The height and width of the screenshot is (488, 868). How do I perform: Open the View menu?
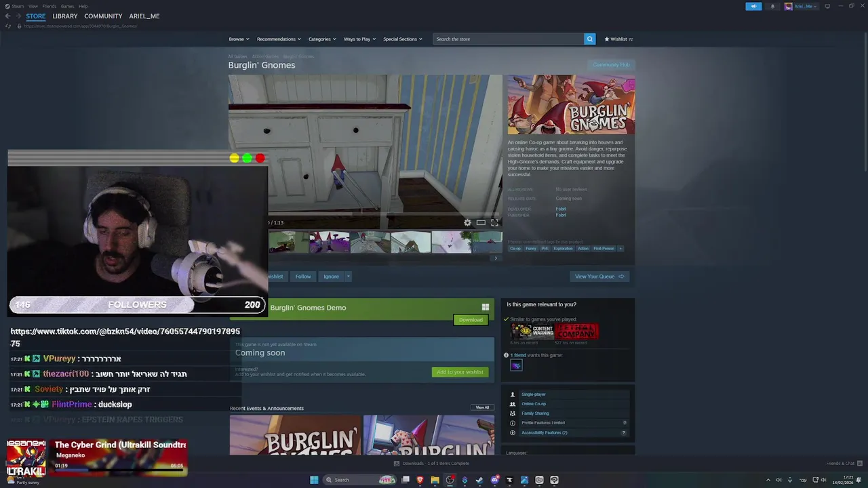coord(33,6)
